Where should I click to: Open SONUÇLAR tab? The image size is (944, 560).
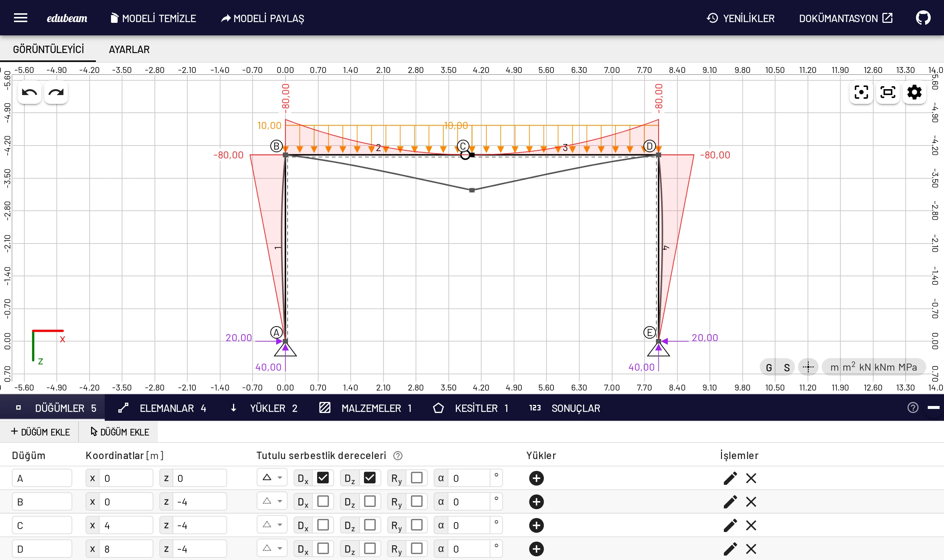coord(565,408)
